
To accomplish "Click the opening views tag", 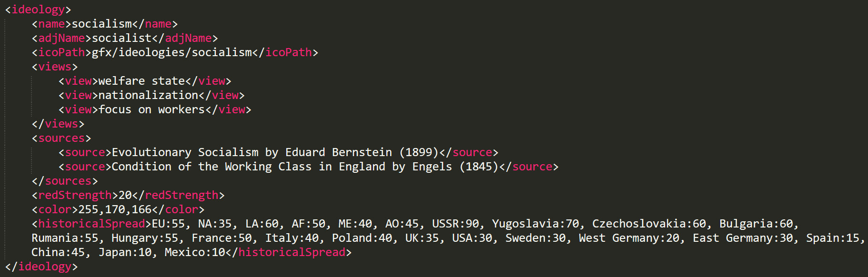I will pos(54,67).
